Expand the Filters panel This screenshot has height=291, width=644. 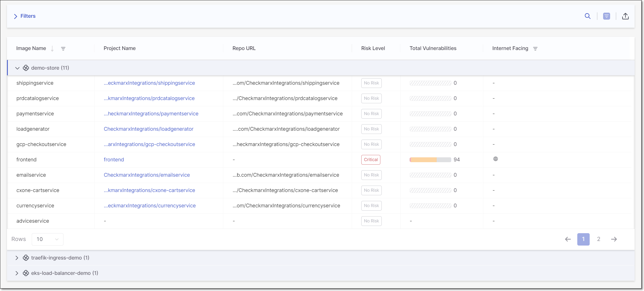pyautogui.click(x=24, y=16)
